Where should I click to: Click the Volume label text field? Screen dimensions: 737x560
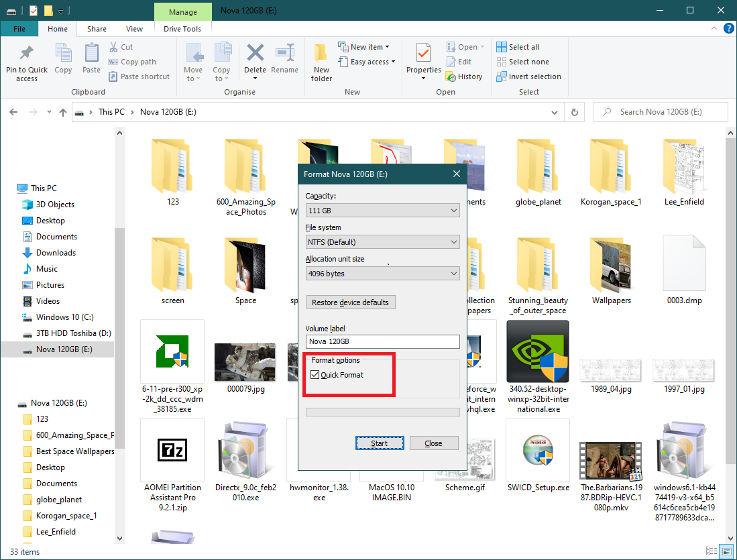coord(382,342)
